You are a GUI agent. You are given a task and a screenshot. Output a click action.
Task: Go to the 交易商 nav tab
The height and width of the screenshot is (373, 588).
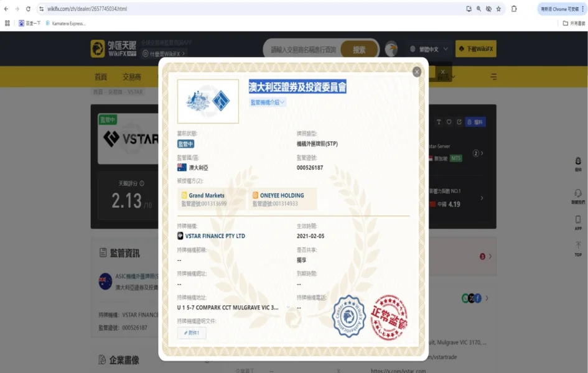click(132, 76)
